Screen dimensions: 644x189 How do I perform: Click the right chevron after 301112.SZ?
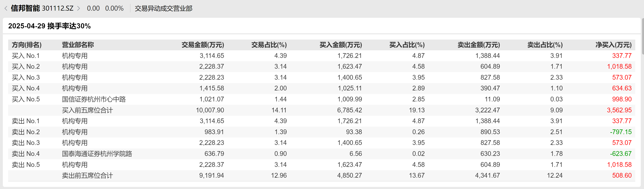[x=79, y=9]
